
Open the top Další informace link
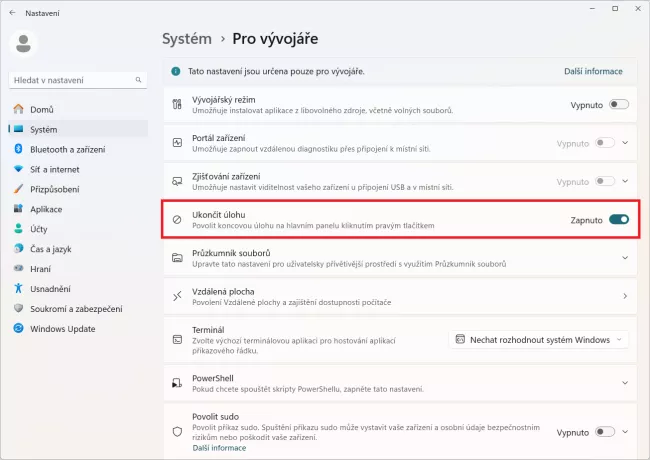click(x=593, y=72)
